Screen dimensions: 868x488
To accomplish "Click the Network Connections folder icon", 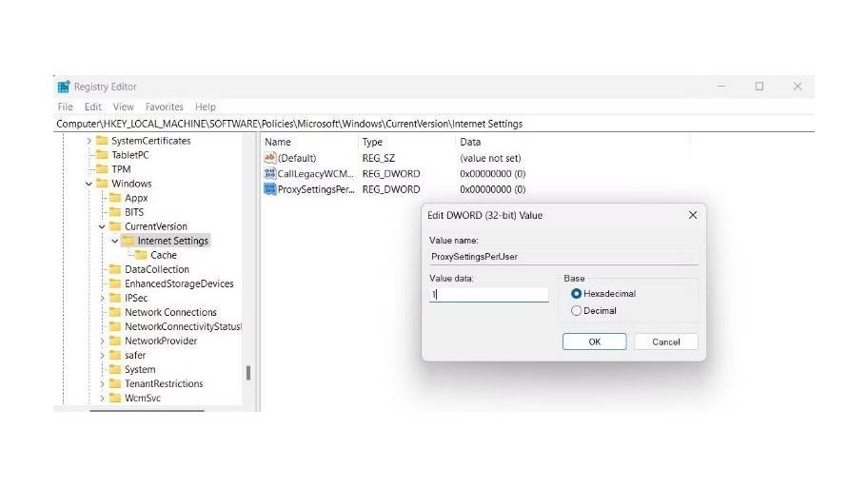I will [115, 312].
